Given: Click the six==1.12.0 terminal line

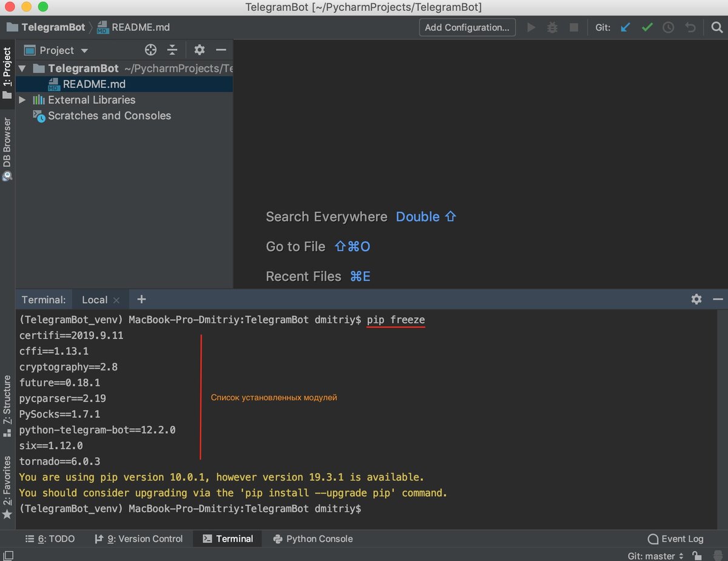Looking at the screenshot, I should tap(51, 446).
